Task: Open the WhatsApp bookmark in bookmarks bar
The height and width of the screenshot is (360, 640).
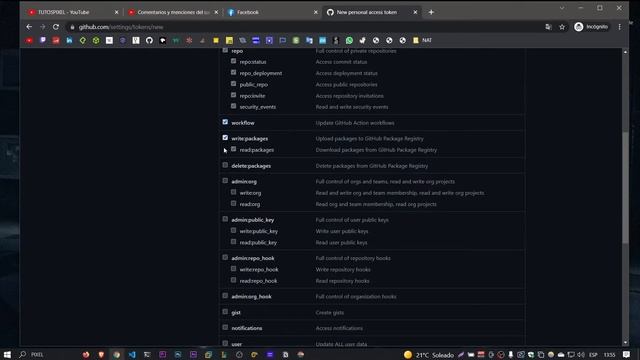Action: tap(349, 40)
